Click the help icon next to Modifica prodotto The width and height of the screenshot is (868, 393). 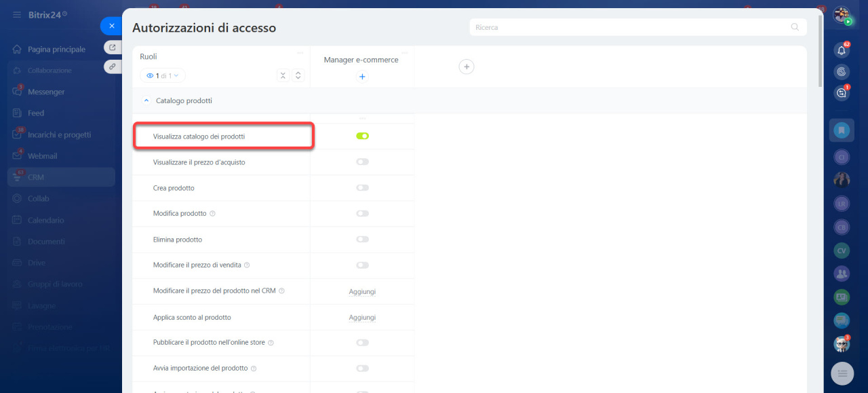[212, 214]
